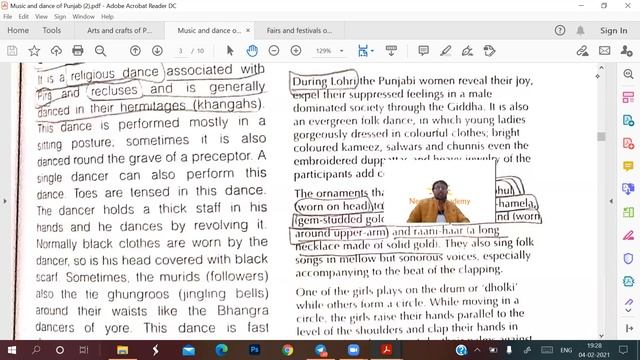Expand the left navigation pane arrow

pyautogui.click(x=5, y=201)
